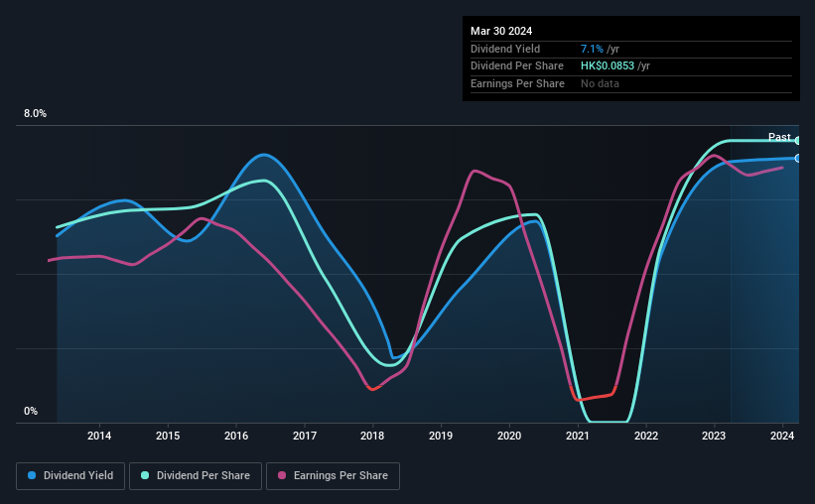
Task: Click the 2018 x-axis label
Action: (372, 436)
